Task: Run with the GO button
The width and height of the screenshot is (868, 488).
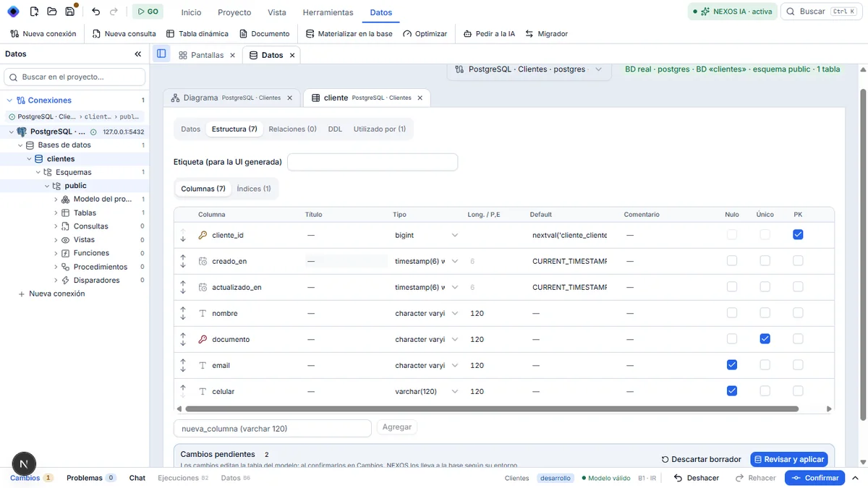Action: [x=148, y=12]
